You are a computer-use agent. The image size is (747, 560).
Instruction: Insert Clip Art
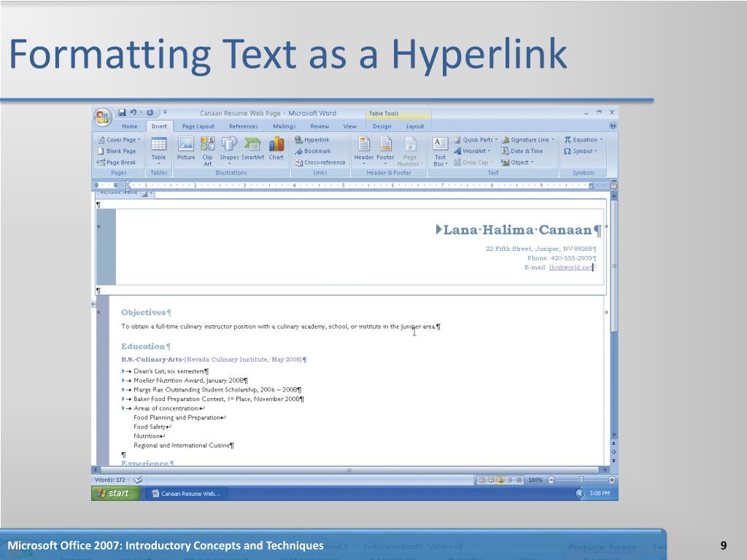coord(207,151)
